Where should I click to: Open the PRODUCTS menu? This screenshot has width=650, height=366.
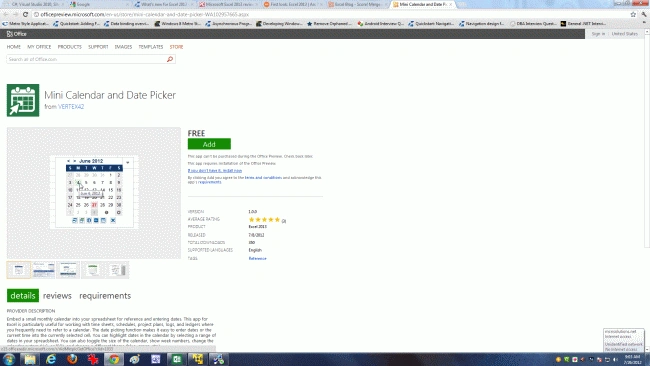[70, 47]
